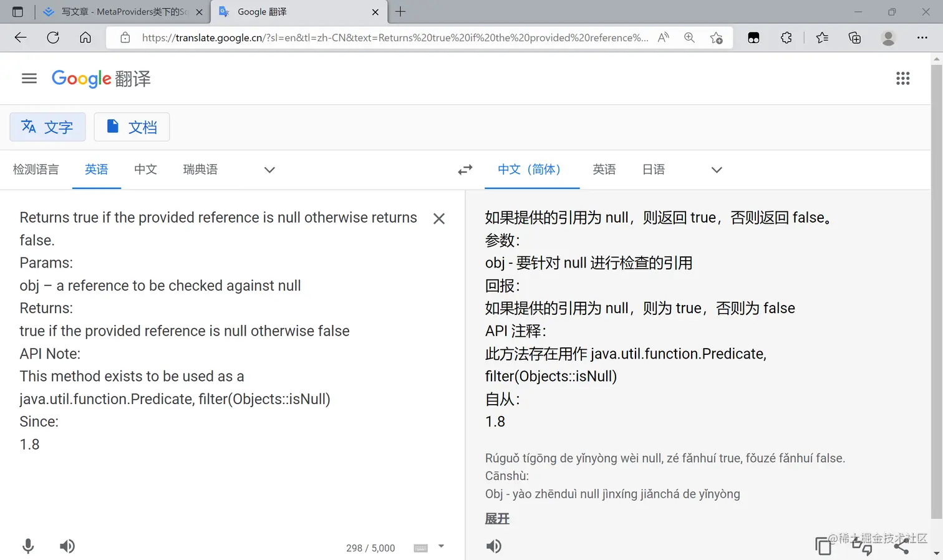
Task: Open the Favorites list
Action: click(x=822, y=37)
